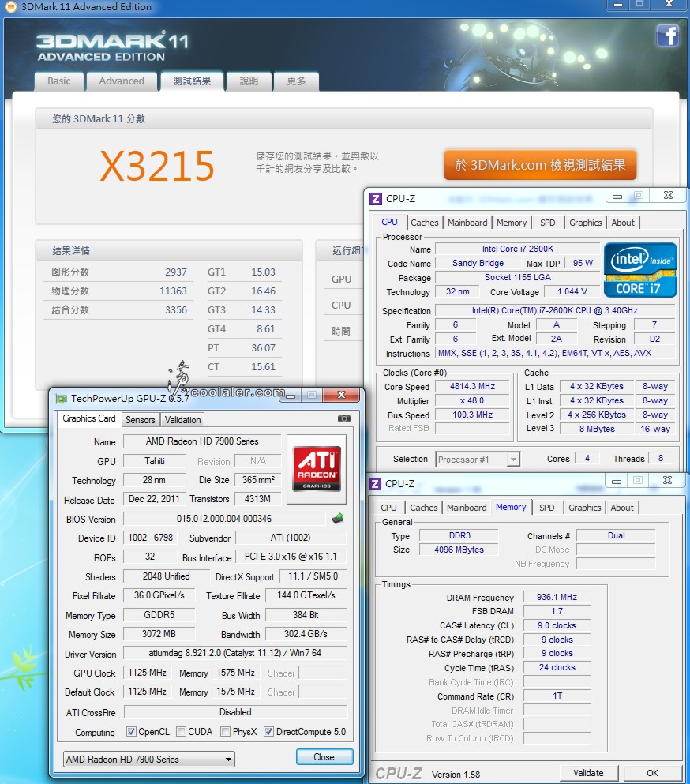Click the Command Rate 1T value
The width and height of the screenshot is (690, 784).
[x=557, y=696]
